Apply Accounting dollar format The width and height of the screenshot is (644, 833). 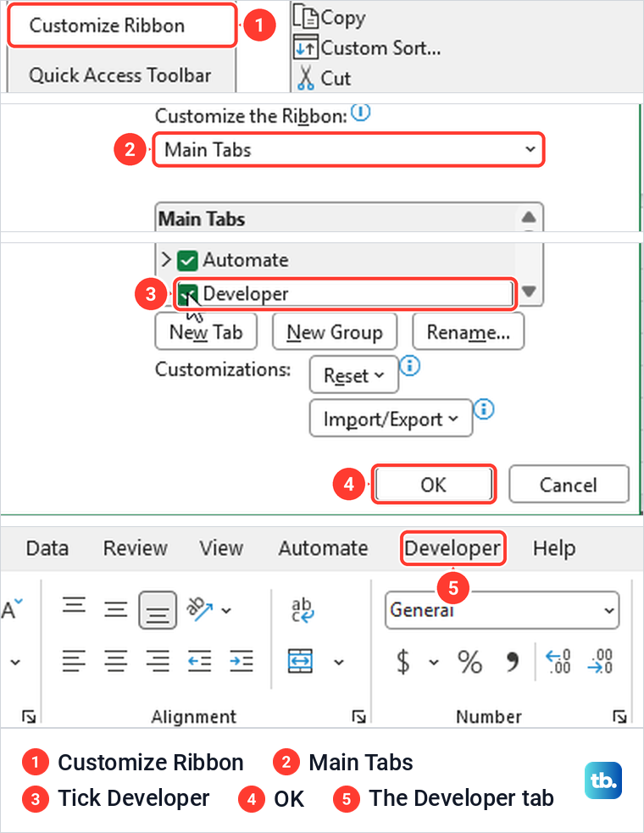(x=403, y=662)
